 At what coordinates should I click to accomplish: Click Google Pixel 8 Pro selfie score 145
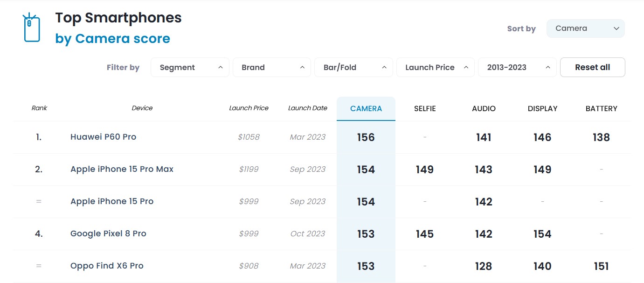pos(425,234)
